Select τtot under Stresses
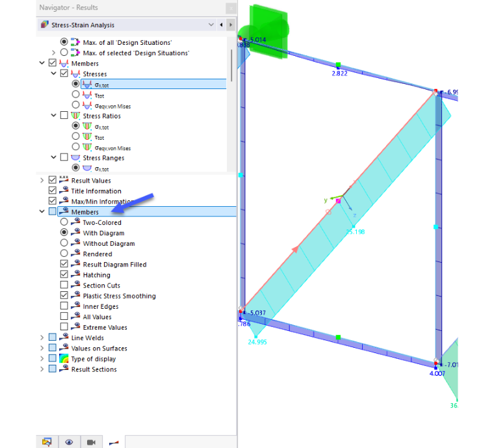 click(75, 94)
